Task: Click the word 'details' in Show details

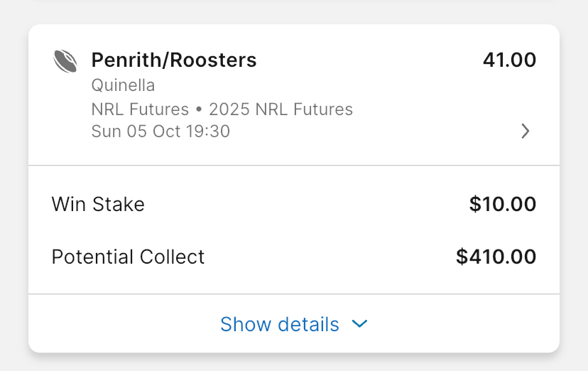Action: (x=309, y=324)
